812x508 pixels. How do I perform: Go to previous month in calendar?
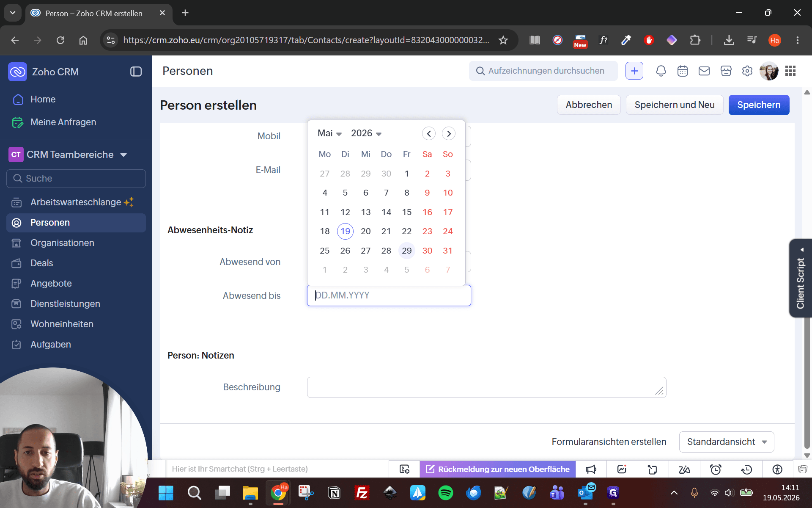click(428, 134)
